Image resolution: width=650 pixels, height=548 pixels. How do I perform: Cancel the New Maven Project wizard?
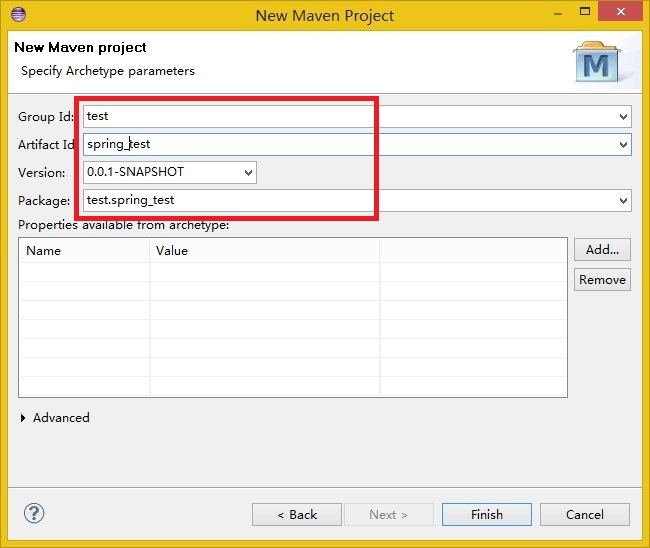585,514
